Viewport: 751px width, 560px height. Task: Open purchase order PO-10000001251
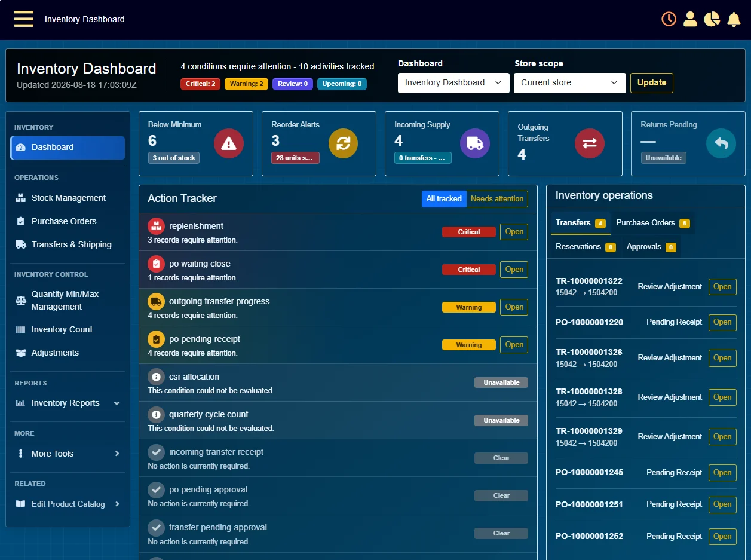click(722, 504)
